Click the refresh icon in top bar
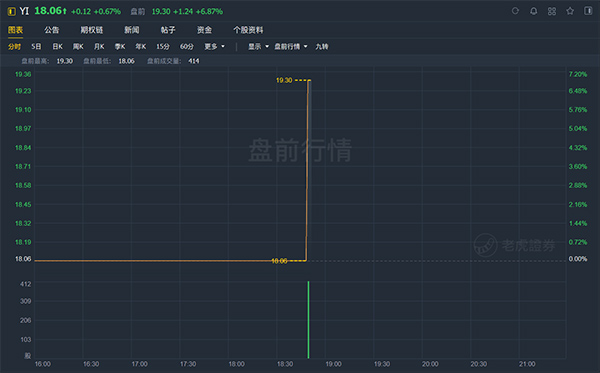This screenshot has width=600, height=373. pyautogui.click(x=515, y=11)
